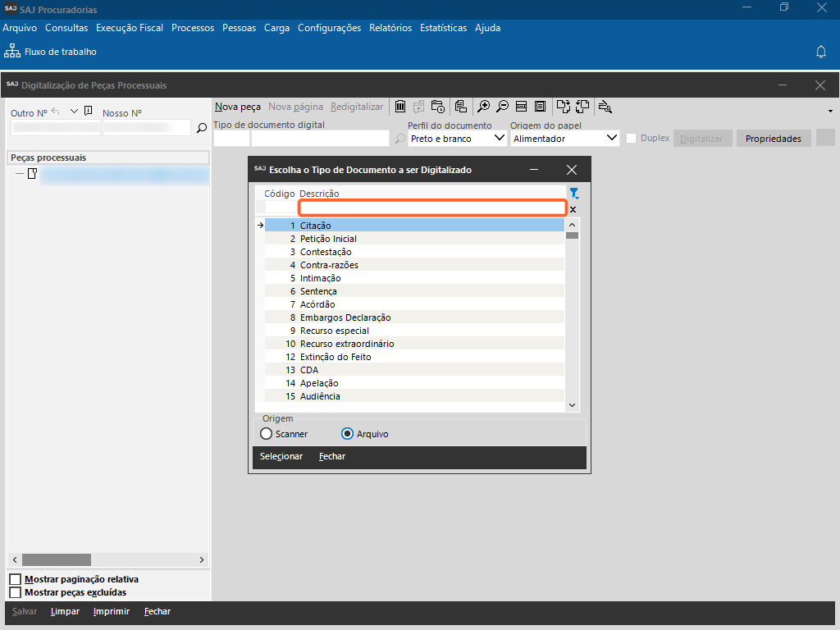Click the zoom out magnifier icon
Image resolution: width=840 pixels, height=630 pixels.
pos(502,107)
